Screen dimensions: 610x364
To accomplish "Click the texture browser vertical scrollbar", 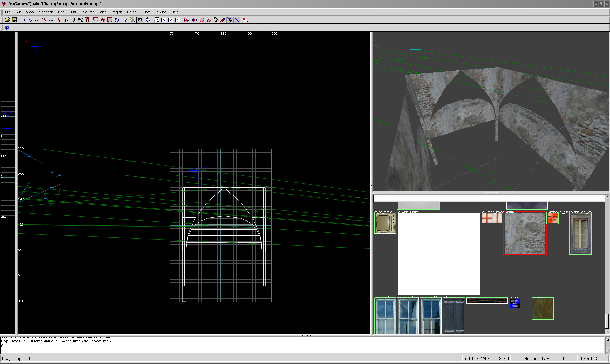I will pos(607,263).
